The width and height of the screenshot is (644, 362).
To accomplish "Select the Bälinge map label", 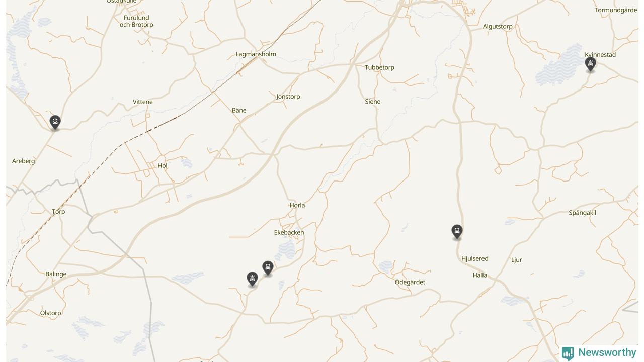I will (x=56, y=274).
